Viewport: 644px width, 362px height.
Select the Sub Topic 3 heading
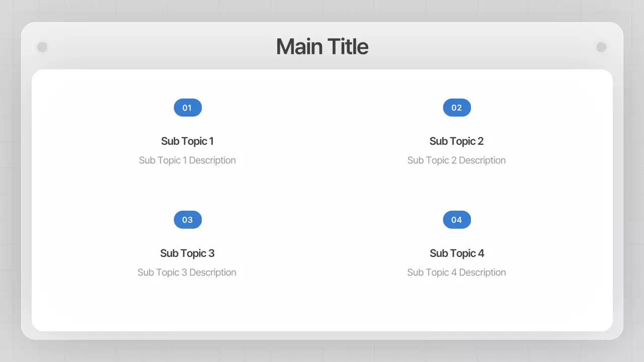(x=187, y=253)
